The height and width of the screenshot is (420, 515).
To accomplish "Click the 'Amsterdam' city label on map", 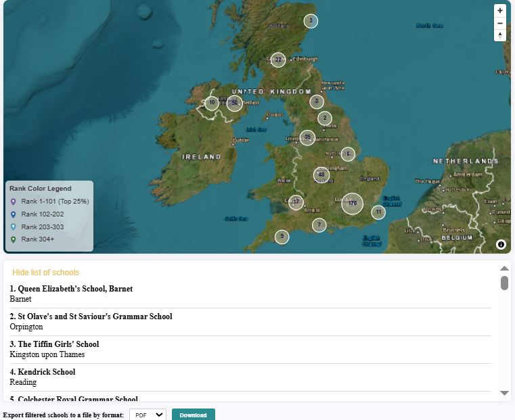I will pyautogui.click(x=468, y=174).
